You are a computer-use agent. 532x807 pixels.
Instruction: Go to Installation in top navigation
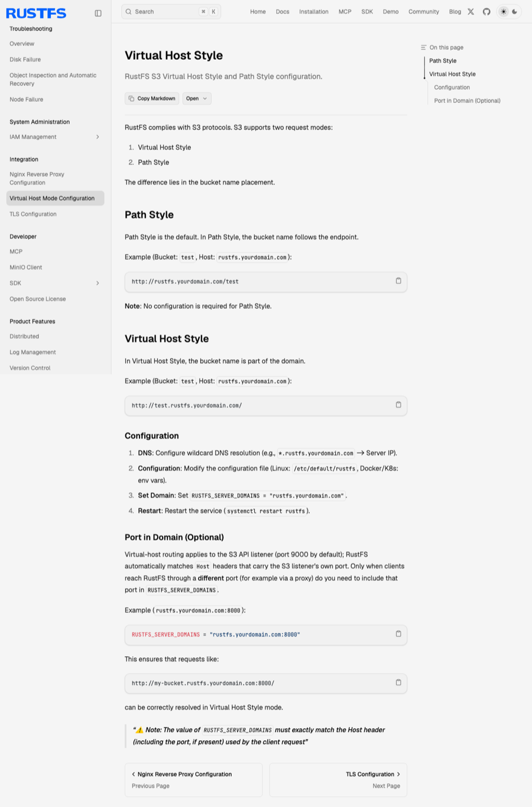click(x=314, y=12)
